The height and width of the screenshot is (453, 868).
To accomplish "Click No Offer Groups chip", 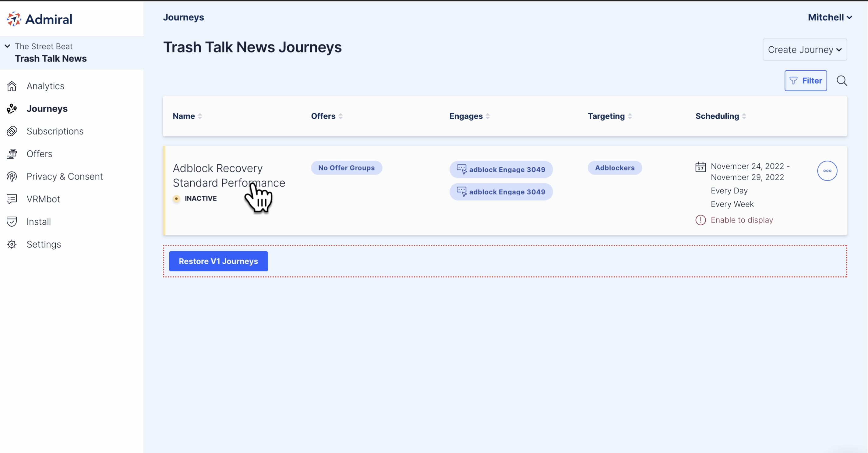I will pos(346,168).
